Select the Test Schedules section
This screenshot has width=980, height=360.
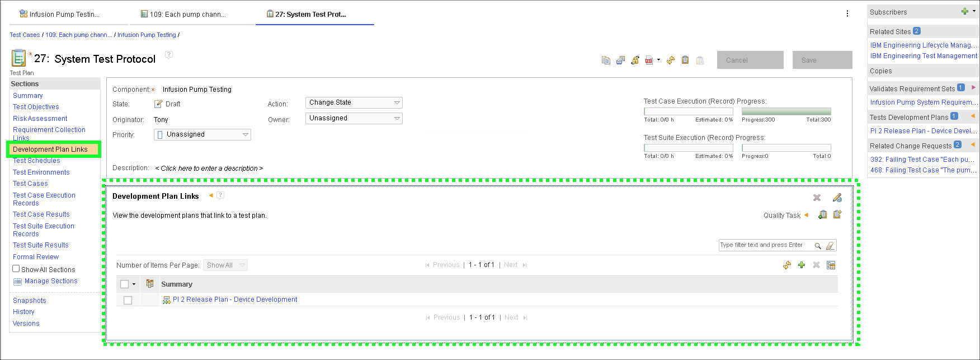[36, 161]
